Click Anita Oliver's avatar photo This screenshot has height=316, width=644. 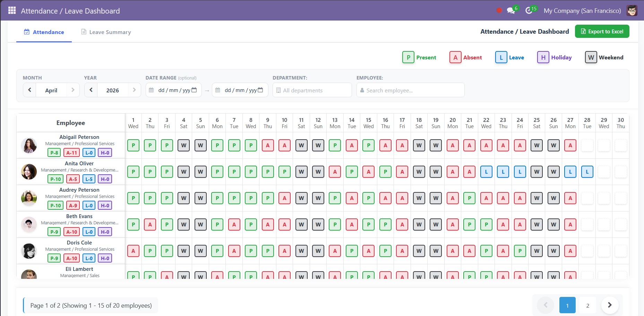point(29,172)
